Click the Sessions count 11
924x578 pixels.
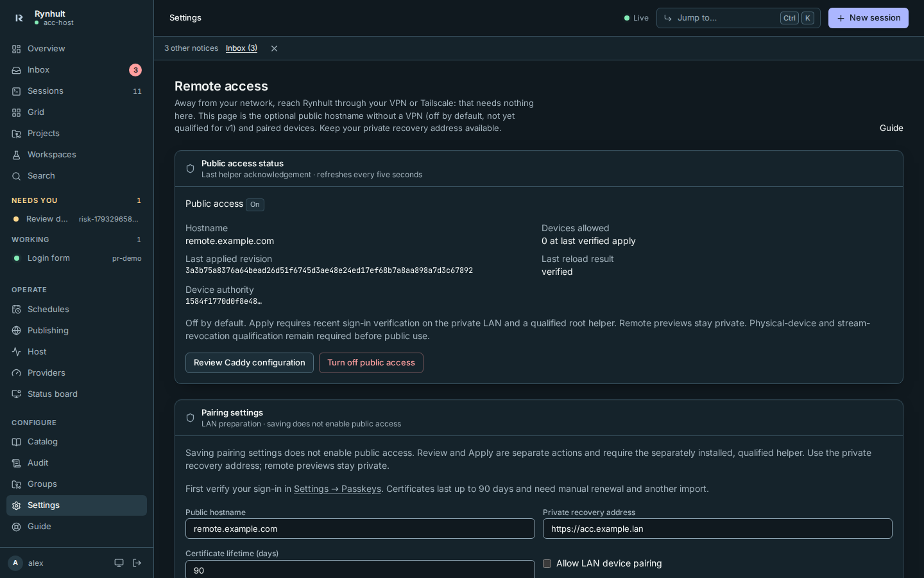pyautogui.click(x=137, y=91)
